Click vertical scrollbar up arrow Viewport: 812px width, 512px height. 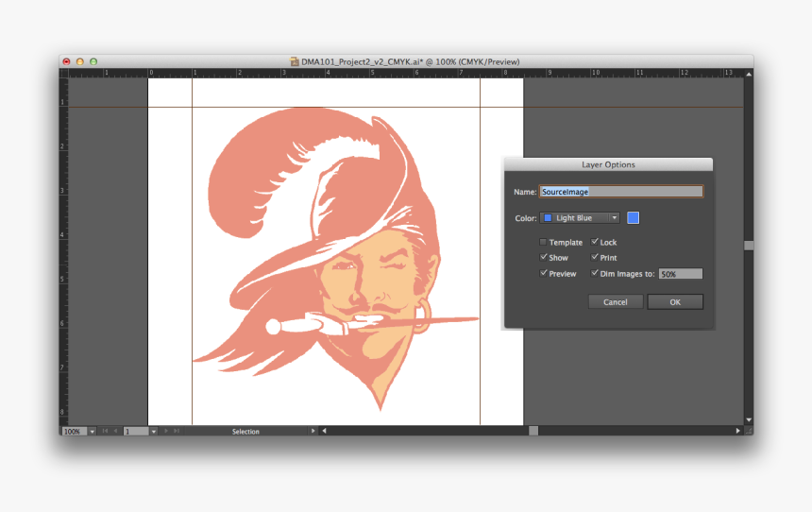(749, 74)
